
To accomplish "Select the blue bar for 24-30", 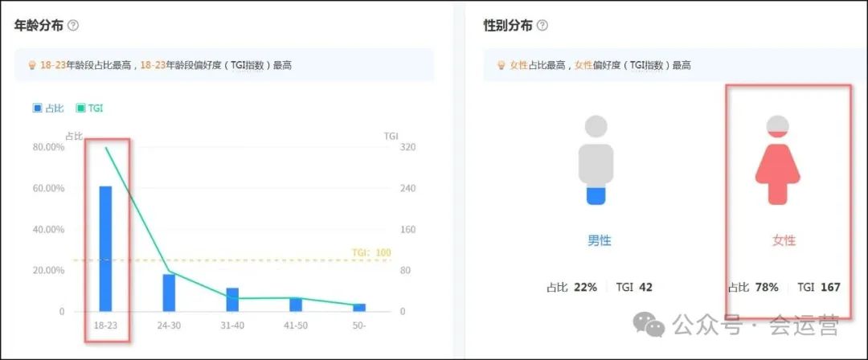I will [x=169, y=292].
